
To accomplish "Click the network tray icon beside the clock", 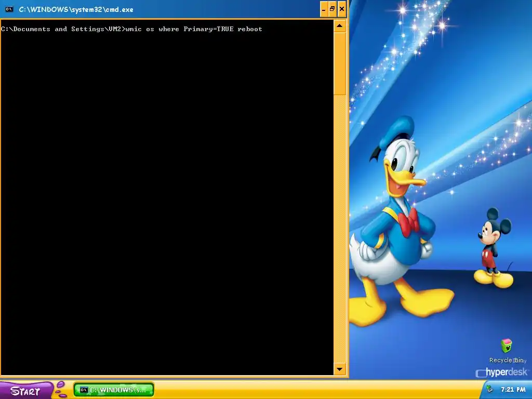I will point(489,389).
